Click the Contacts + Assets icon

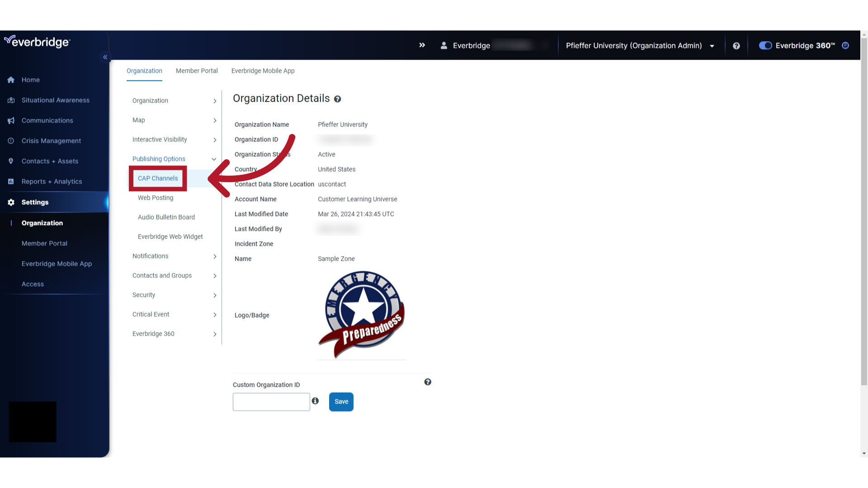tap(11, 161)
